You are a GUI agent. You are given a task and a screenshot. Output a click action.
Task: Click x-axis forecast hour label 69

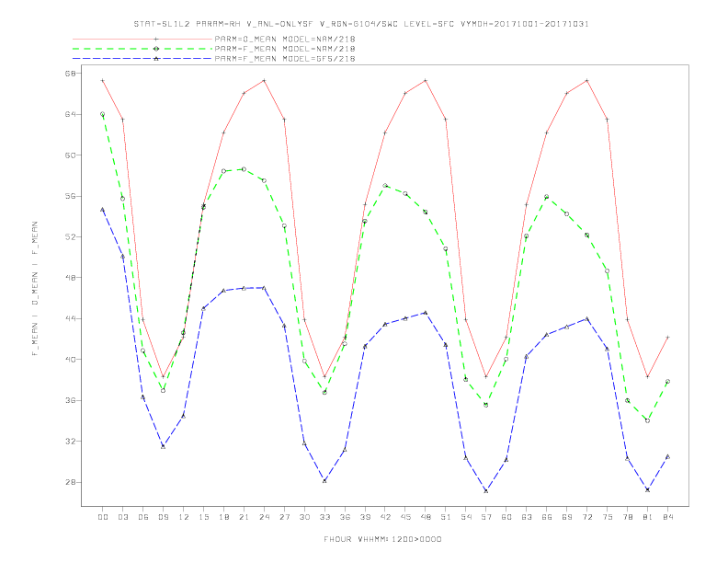coord(567,517)
